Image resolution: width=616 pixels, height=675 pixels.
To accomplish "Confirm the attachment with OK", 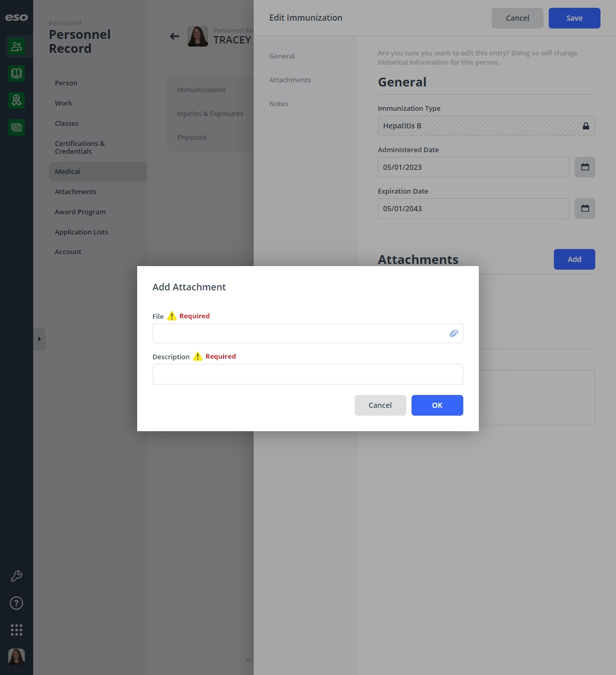I will [437, 405].
